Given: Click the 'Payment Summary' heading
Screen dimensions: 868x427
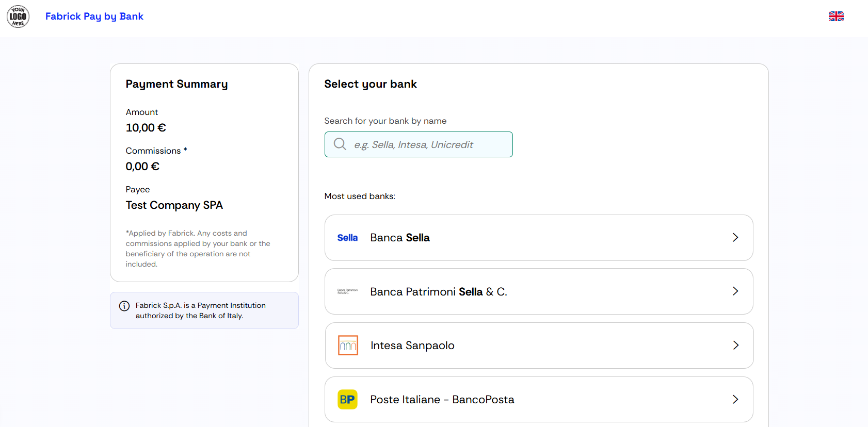Looking at the screenshot, I should (x=176, y=84).
